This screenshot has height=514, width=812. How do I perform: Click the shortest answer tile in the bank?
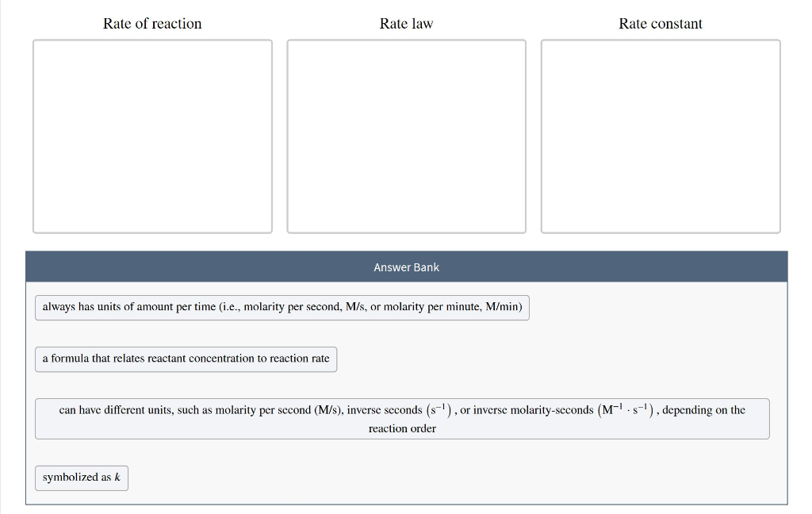click(81, 478)
